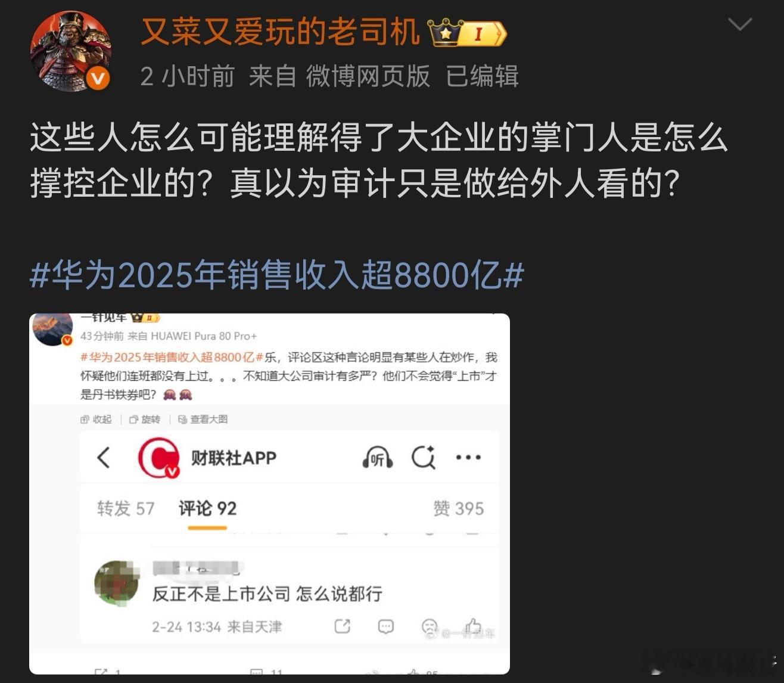Tap the headphone listen icon
784x683 pixels.
[x=377, y=458]
